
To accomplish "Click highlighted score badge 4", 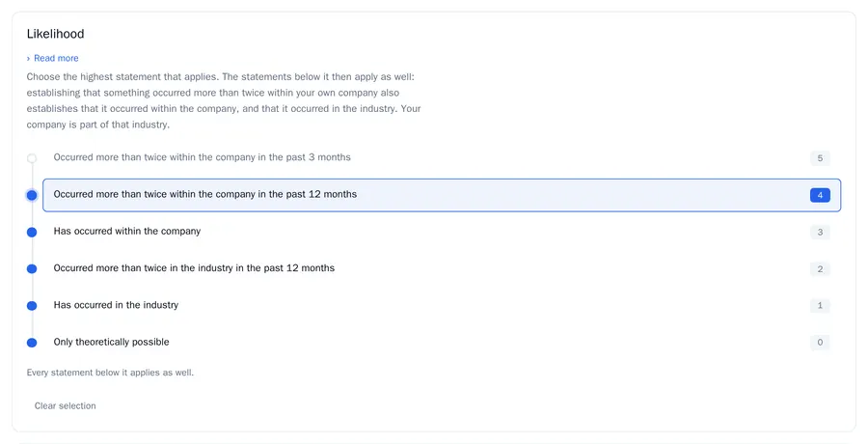I will pos(820,195).
